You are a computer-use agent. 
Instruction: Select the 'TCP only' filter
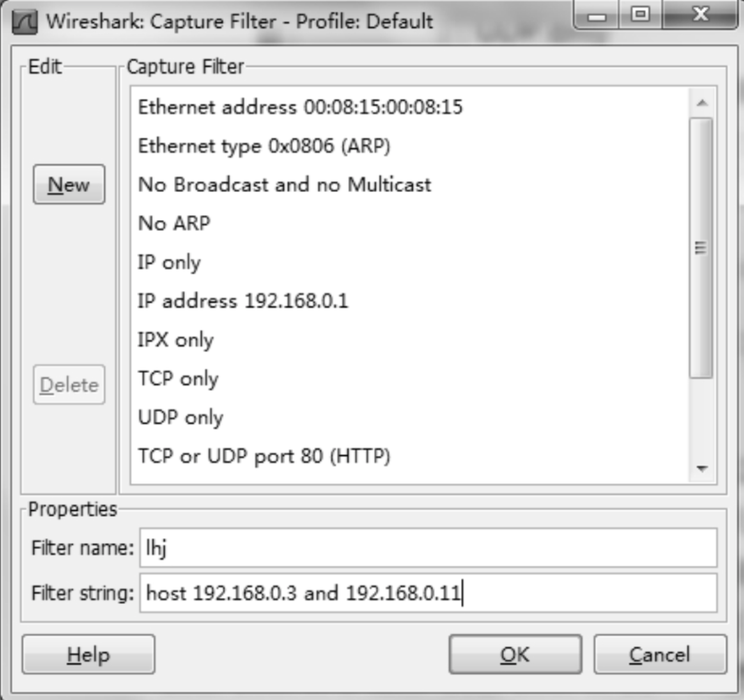pos(409,378)
